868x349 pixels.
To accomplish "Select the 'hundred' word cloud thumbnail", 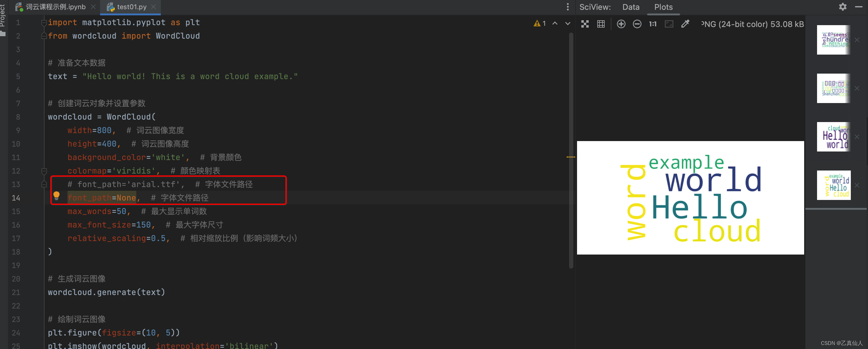I will pos(834,40).
